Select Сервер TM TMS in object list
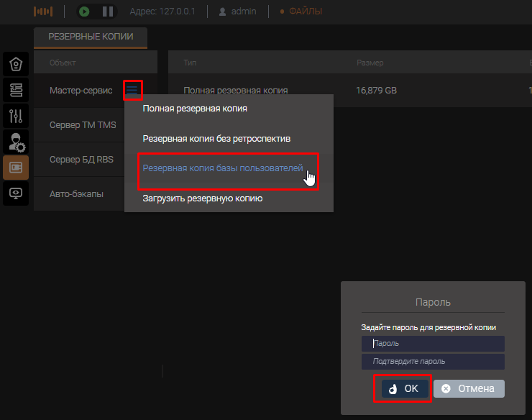This screenshot has height=420, width=532. tap(83, 125)
